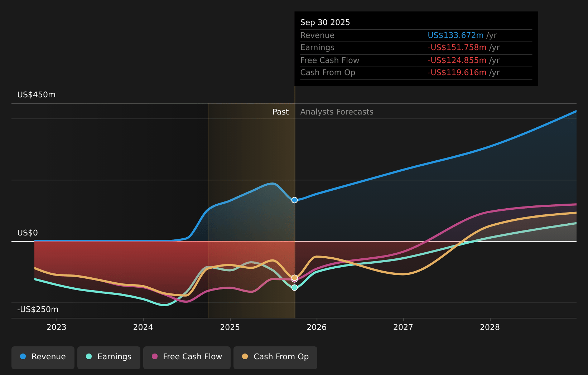This screenshot has height=375, width=588.
Task: Click the Sep 30 2025 tooltip date
Action: point(325,23)
